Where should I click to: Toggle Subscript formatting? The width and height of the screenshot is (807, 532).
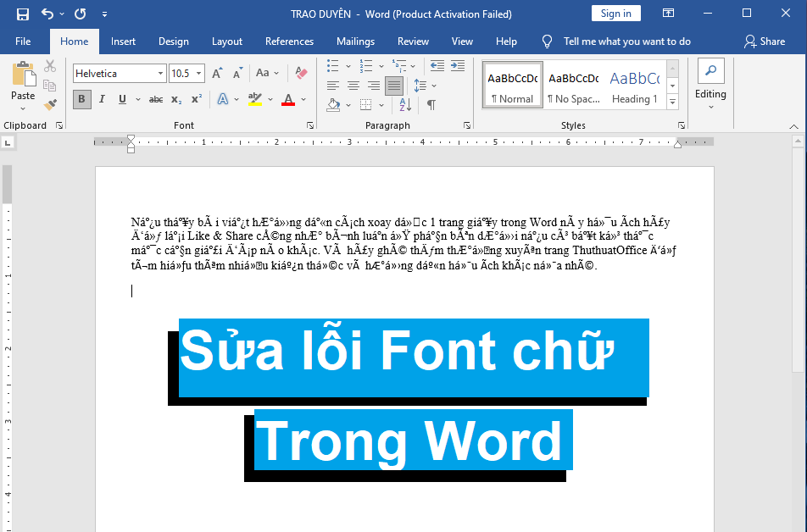tap(176, 99)
